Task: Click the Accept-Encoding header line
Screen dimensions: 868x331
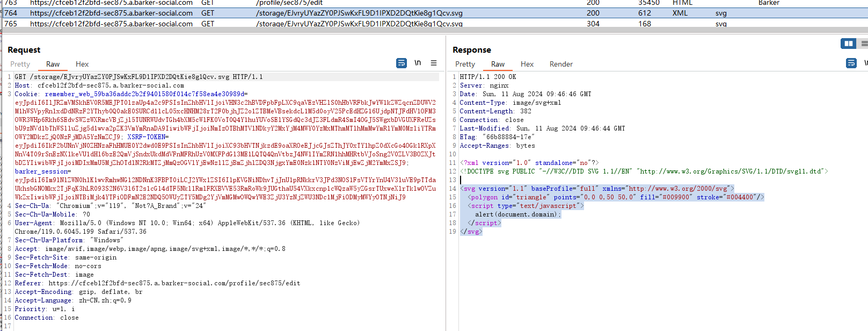Action: tap(79, 292)
